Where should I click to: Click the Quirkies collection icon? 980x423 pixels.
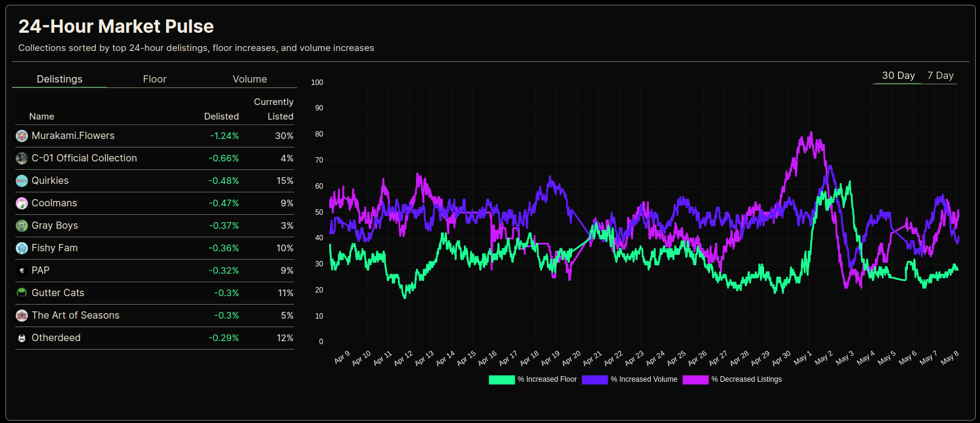tap(22, 181)
